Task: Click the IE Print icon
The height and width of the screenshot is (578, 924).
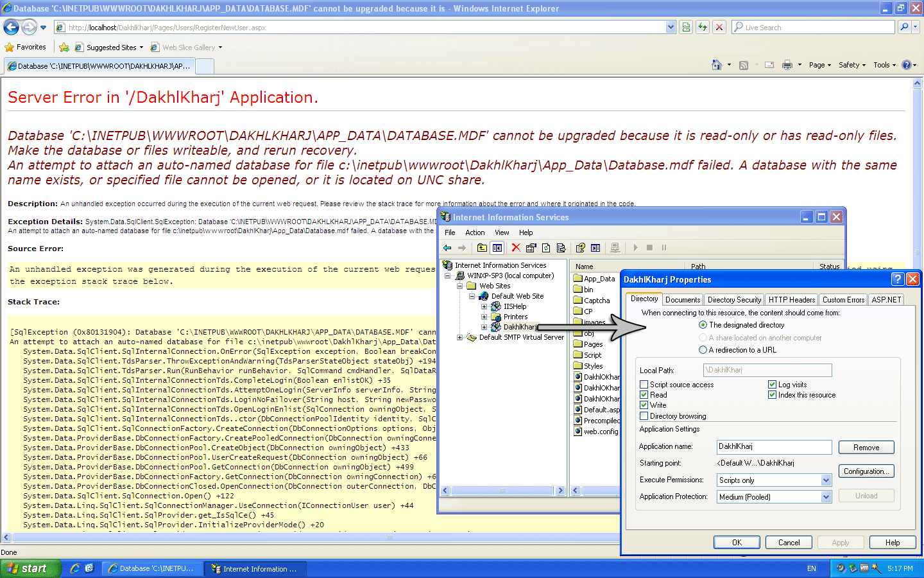Action: (787, 65)
